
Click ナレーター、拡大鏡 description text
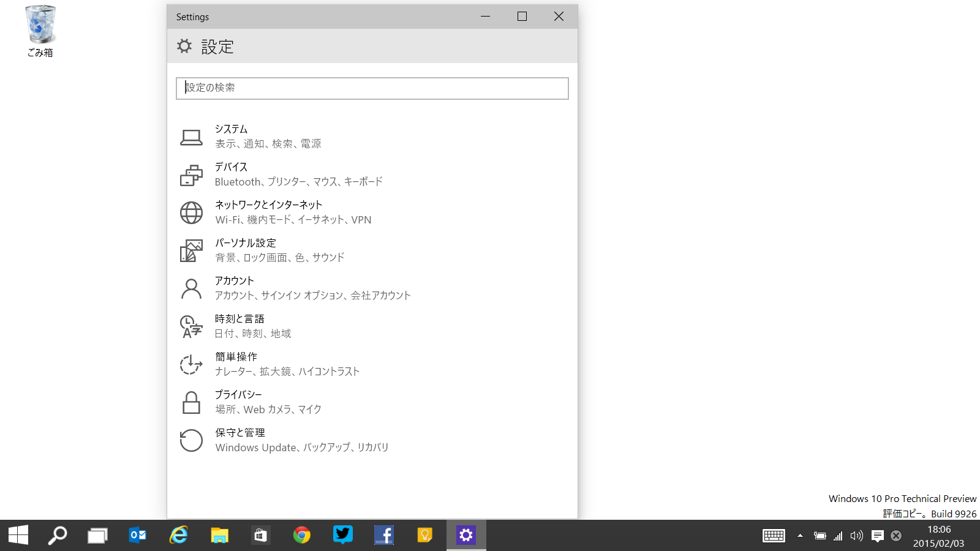(287, 372)
